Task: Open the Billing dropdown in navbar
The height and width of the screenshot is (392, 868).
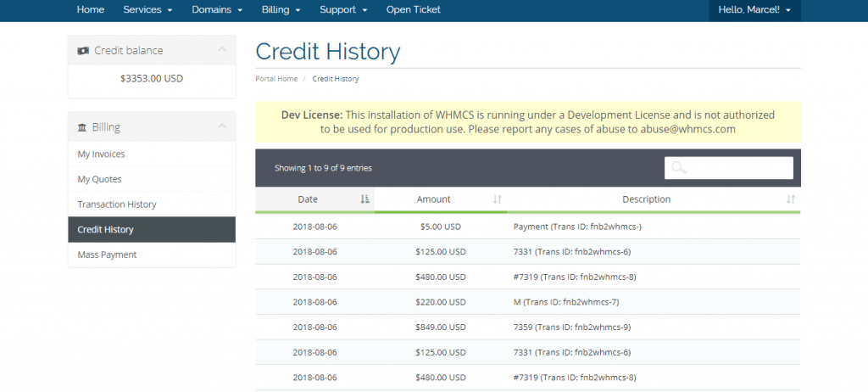Action: coord(281,10)
